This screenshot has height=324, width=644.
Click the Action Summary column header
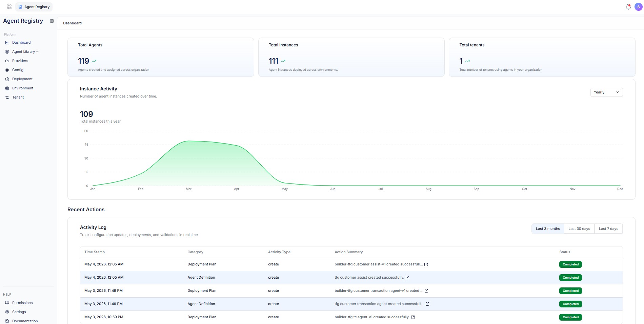(x=348, y=252)
